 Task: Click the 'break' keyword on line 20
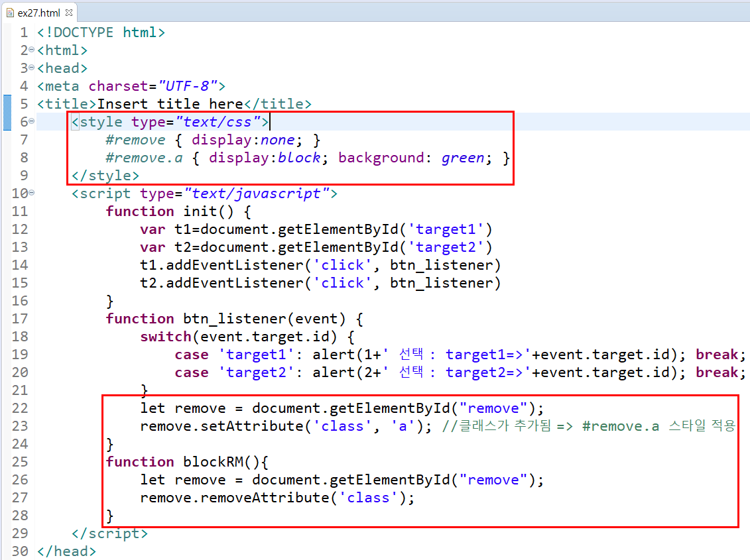(x=717, y=372)
